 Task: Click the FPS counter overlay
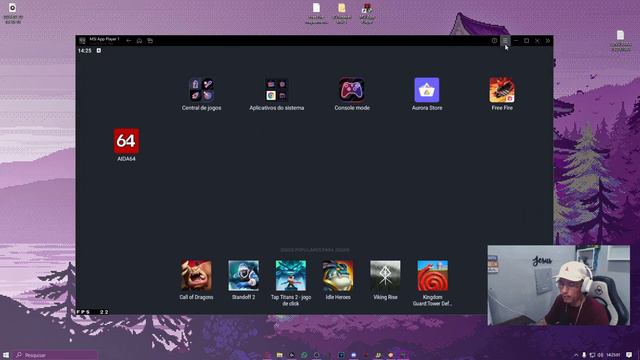point(93,312)
